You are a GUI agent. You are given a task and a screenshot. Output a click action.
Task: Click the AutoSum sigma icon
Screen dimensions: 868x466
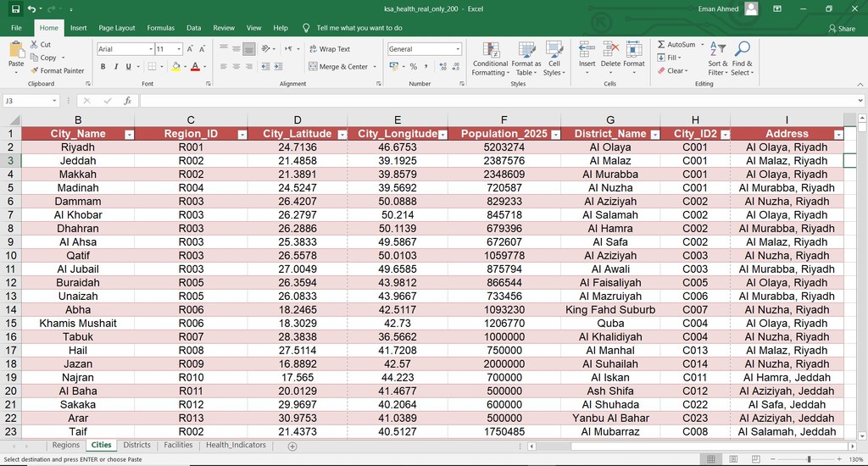tap(662, 45)
